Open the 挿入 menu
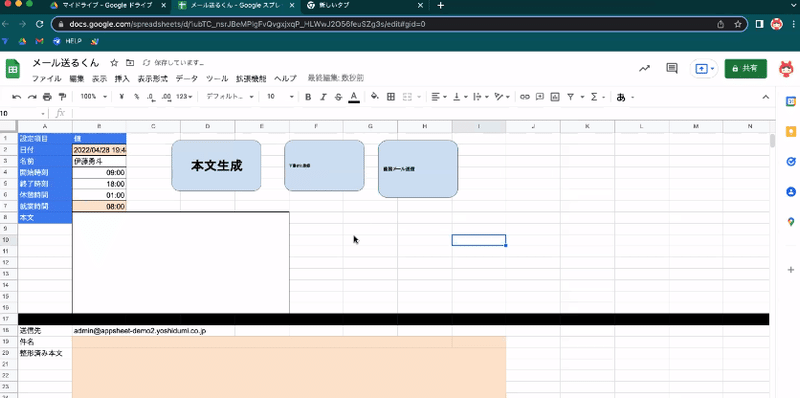The image size is (800, 398). 122,79
